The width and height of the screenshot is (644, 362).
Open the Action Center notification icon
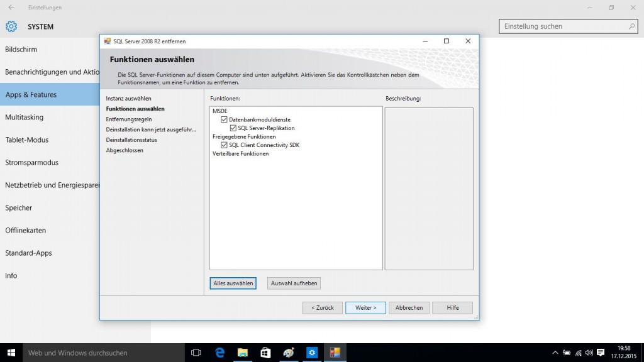[x=600, y=353]
